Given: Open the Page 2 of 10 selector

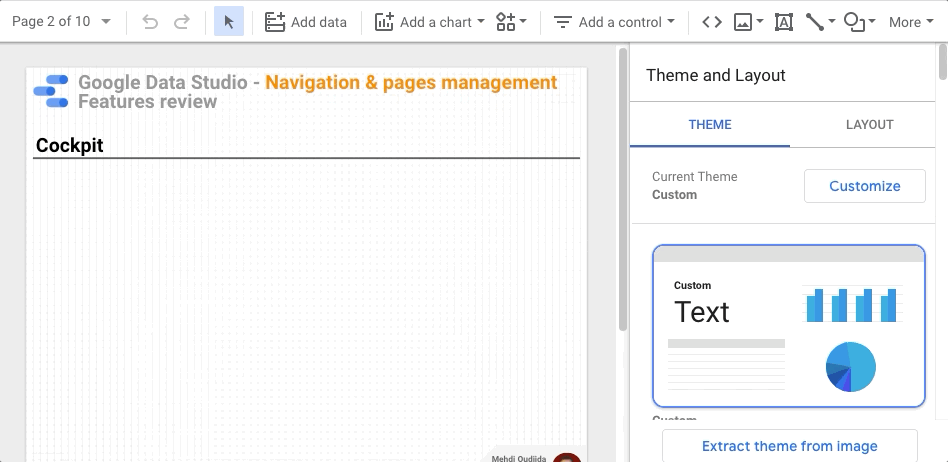Looking at the screenshot, I should pyautogui.click(x=61, y=22).
